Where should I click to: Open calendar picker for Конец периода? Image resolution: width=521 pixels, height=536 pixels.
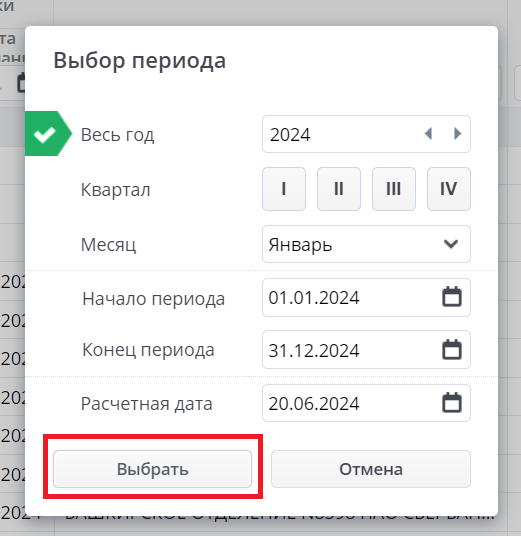coord(452,349)
